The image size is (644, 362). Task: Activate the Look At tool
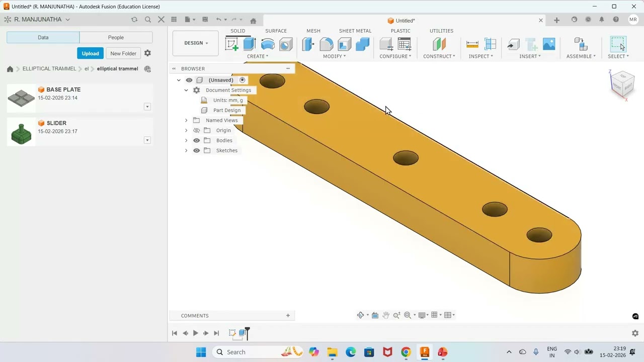coord(375,315)
